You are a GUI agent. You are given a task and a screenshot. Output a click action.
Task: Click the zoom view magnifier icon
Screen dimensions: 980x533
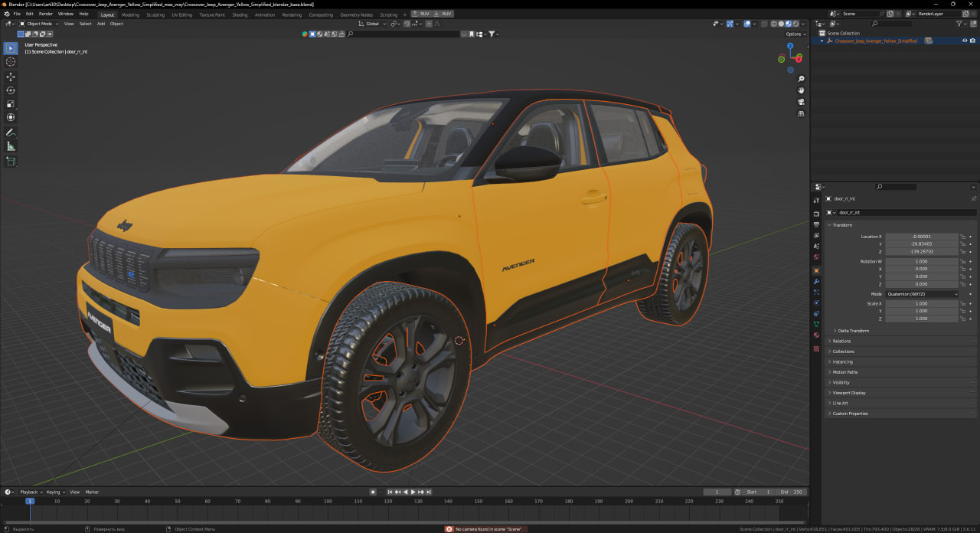coord(801,79)
